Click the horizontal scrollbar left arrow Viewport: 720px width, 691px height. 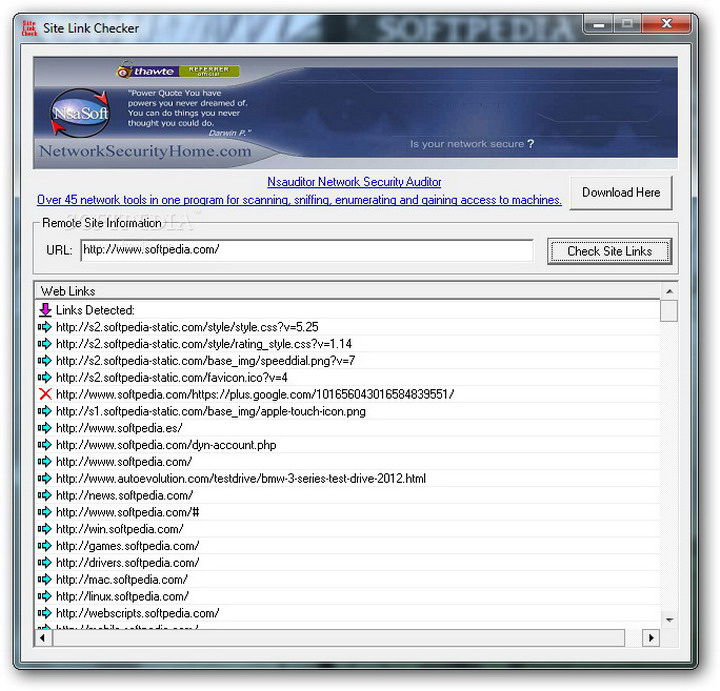(44, 637)
